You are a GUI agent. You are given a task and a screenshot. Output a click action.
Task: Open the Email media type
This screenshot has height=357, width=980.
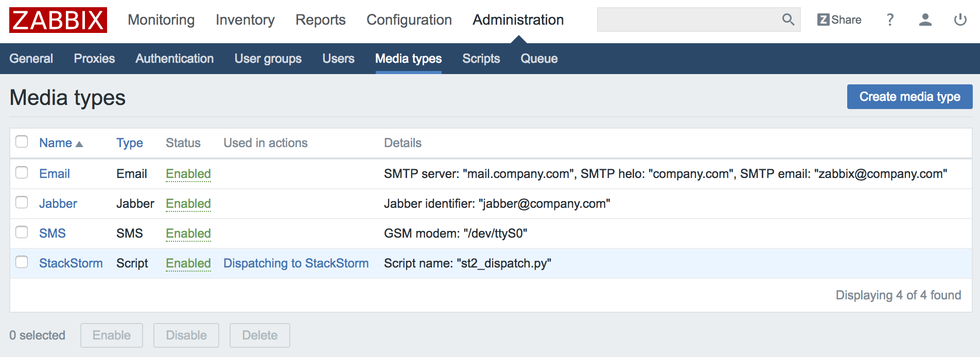pos(55,174)
